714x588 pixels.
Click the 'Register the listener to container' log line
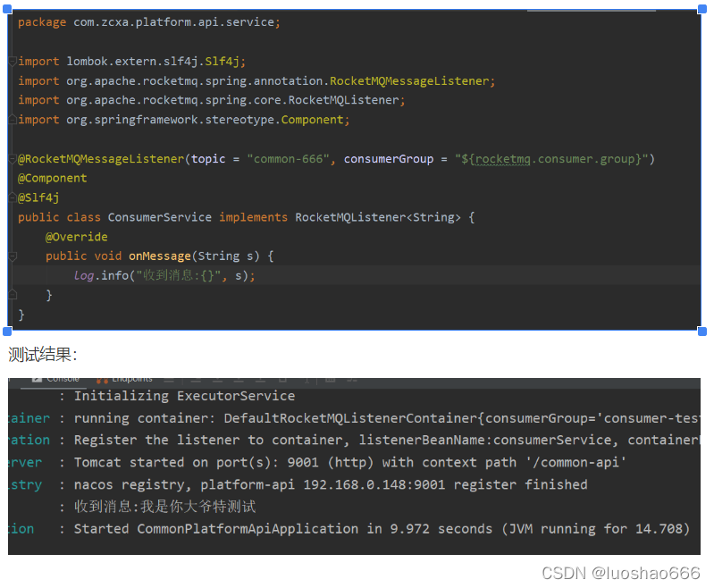point(387,440)
